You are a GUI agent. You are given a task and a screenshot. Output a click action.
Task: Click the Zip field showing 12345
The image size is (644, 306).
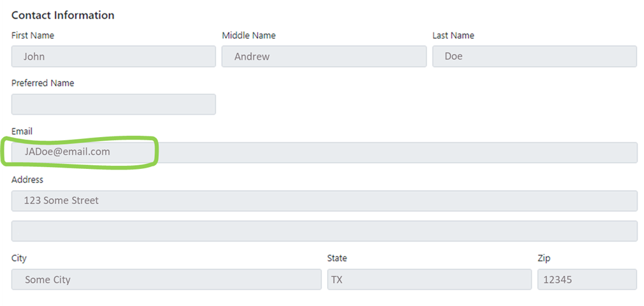pos(587,279)
